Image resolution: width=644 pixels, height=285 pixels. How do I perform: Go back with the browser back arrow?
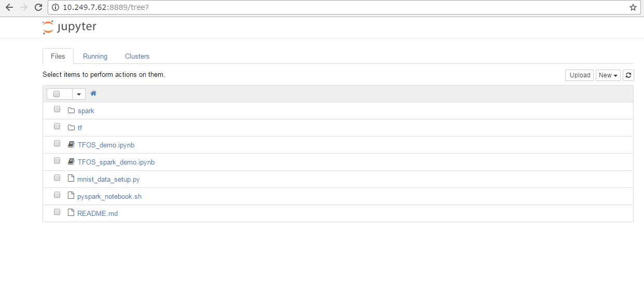coord(9,7)
